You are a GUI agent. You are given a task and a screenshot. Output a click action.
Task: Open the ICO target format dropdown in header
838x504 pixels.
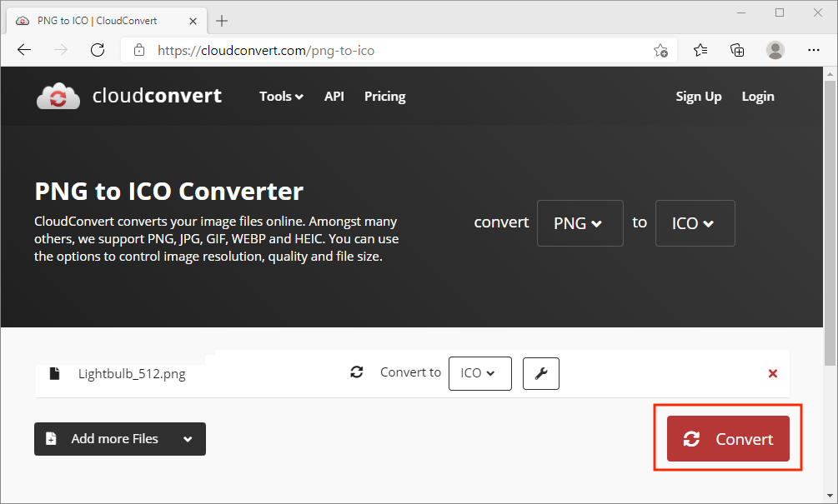pos(695,223)
